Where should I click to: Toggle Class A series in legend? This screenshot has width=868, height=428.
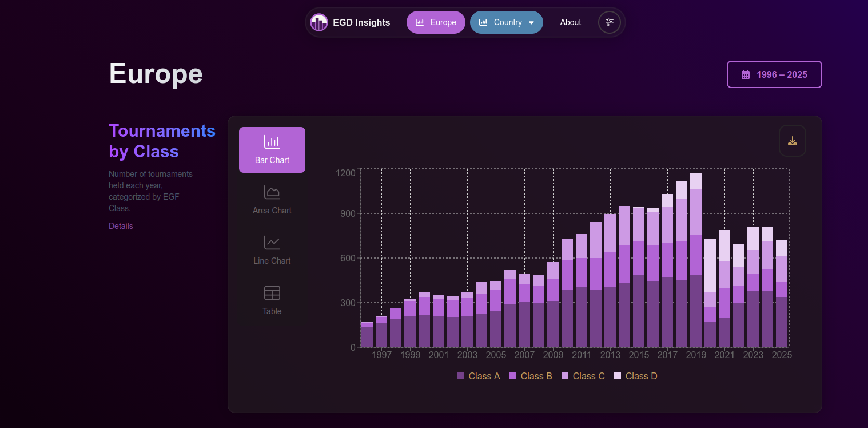479,376
